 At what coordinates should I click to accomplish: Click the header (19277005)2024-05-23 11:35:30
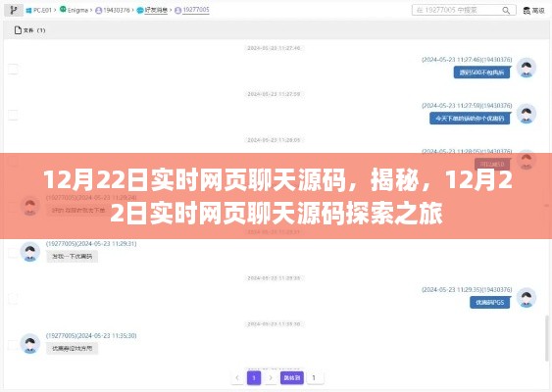click(91, 336)
